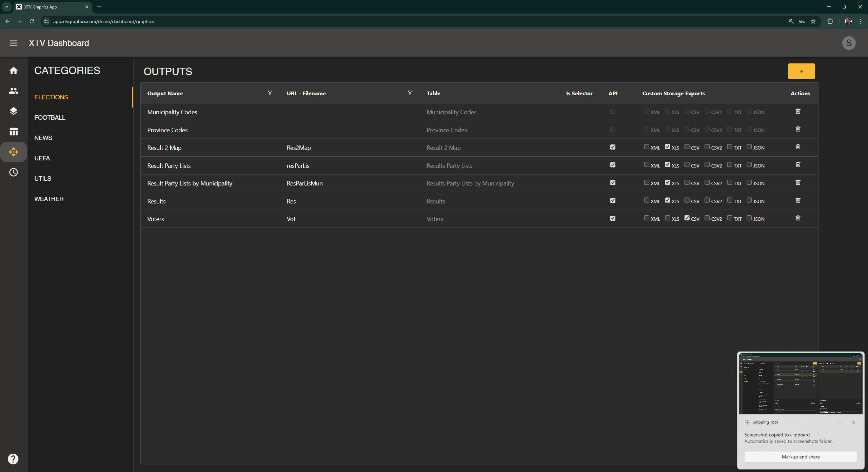Open the History clock icon in the sidebar
This screenshot has height=472, width=868.
click(14, 172)
